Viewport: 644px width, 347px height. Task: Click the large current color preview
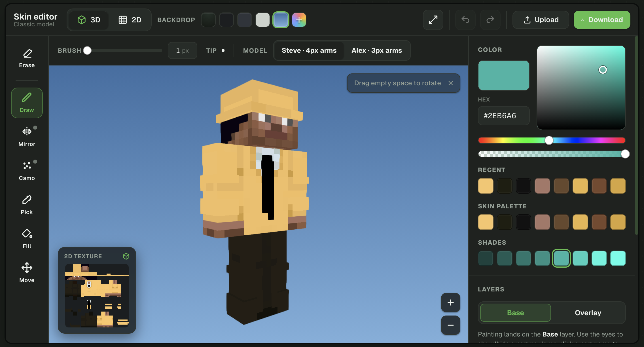[504, 75]
